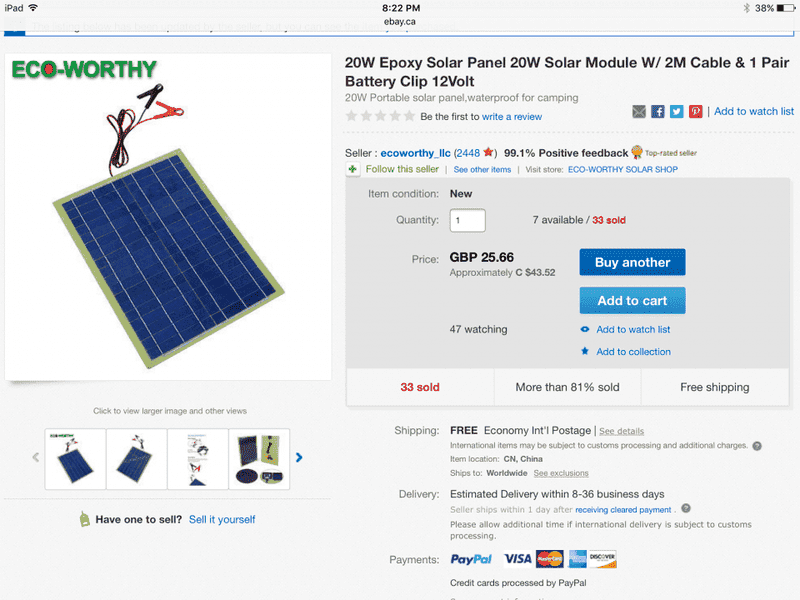Share listing on Facebook icon
Viewport: 800px width, 600px height.
[658, 111]
